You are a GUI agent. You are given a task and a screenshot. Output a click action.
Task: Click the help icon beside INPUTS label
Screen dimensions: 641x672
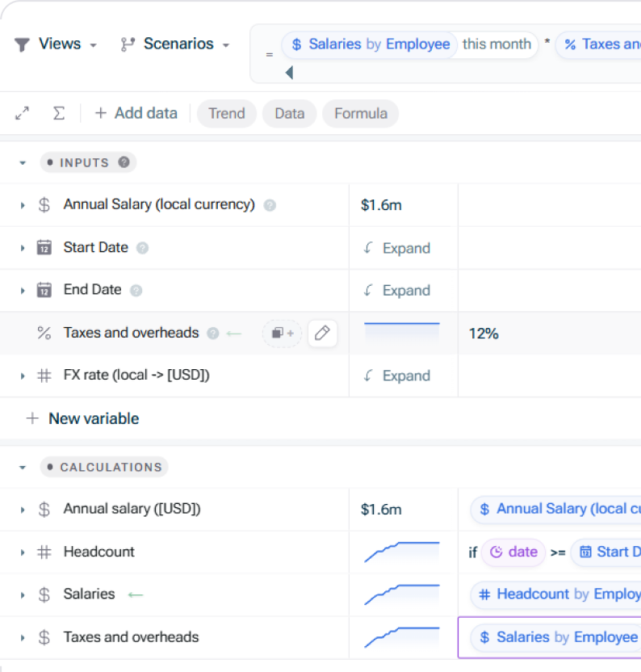pos(124,162)
